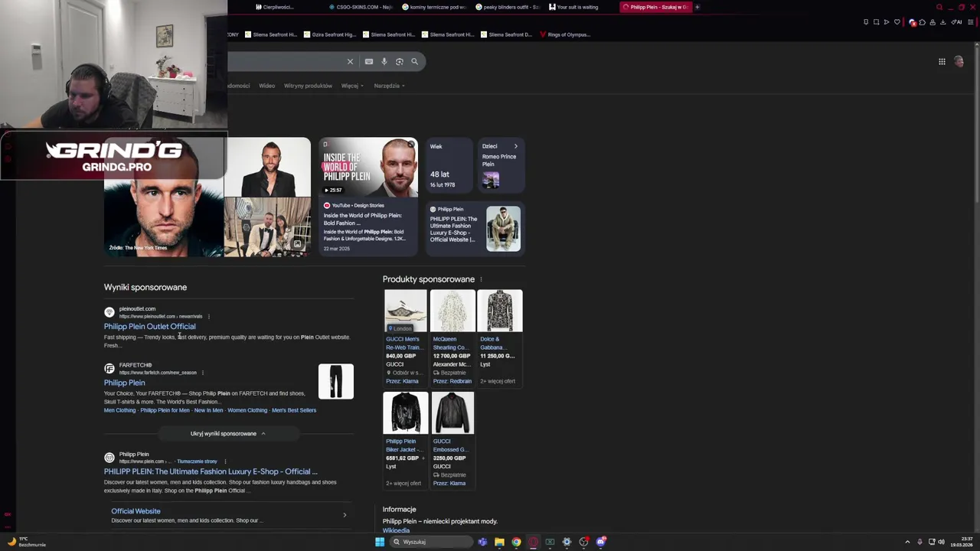Open the clock and date in taskbar

pos(962,542)
